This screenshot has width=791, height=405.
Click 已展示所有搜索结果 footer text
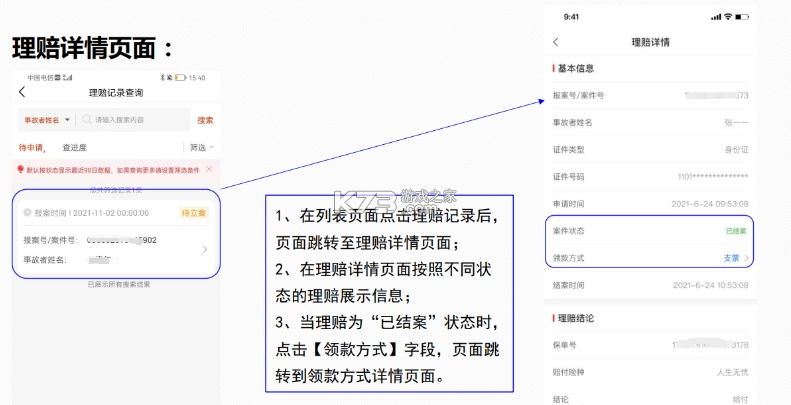coord(119,284)
